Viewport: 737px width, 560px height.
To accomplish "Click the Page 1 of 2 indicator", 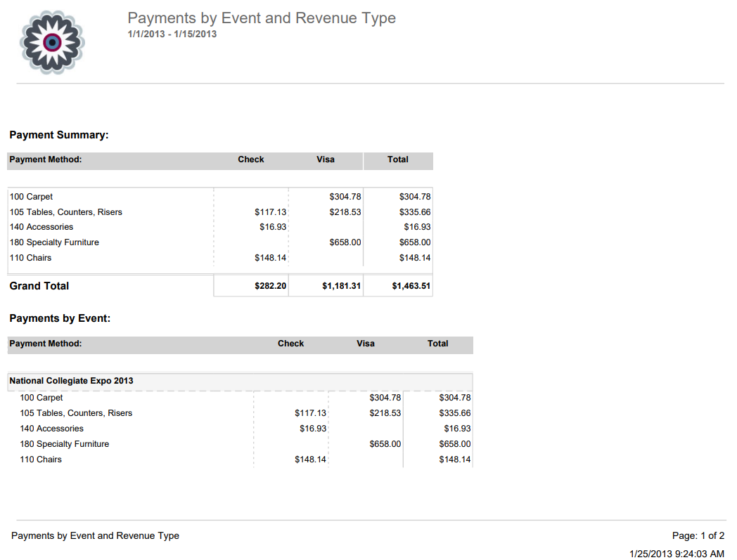I will 698,535.
